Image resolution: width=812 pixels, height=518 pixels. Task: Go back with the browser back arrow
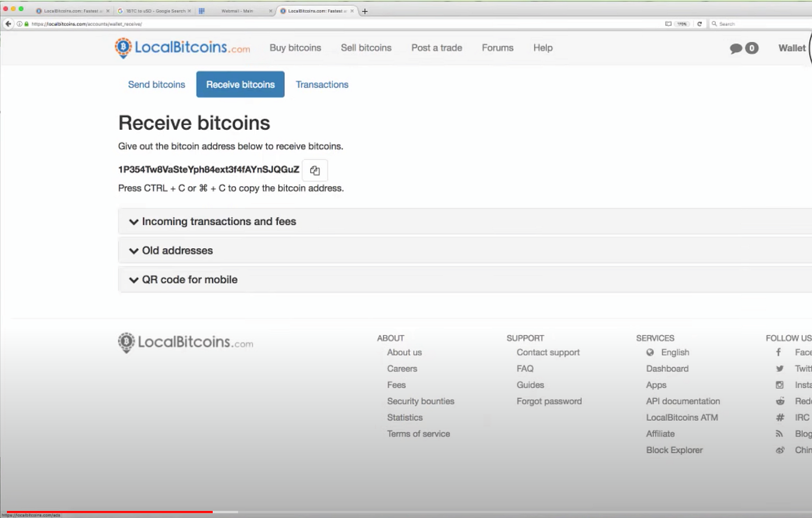tap(8, 24)
